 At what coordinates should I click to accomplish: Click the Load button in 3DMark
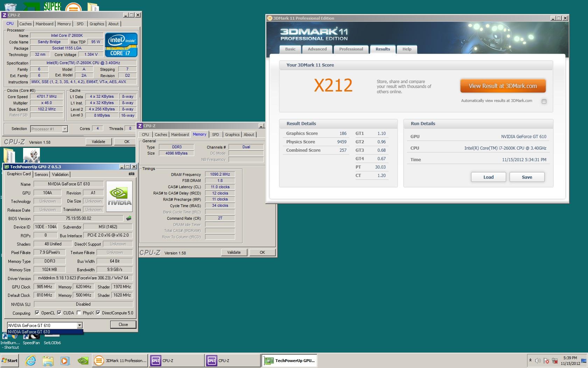[x=488, y=177]
